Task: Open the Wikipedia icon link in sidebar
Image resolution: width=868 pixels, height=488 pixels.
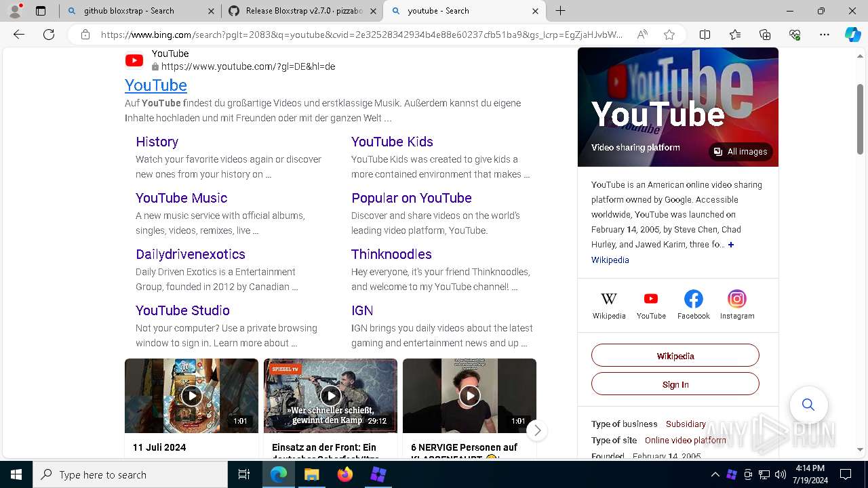Action: click(609, 306)
